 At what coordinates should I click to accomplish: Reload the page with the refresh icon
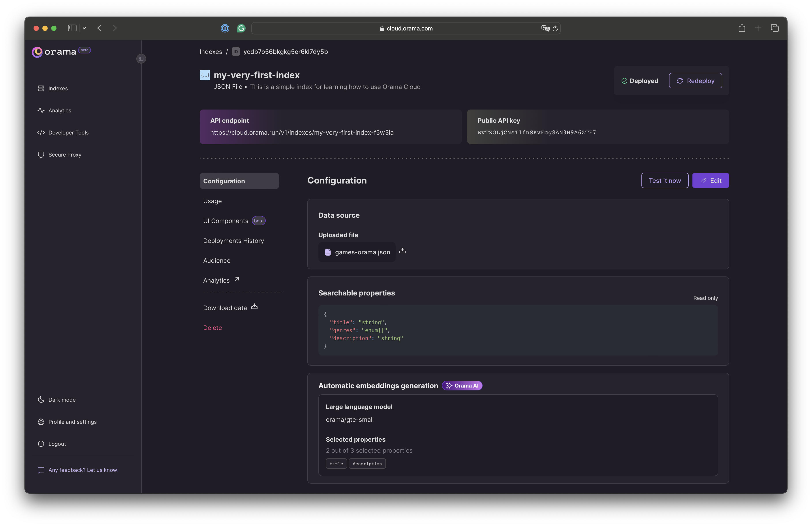(555, 28)
